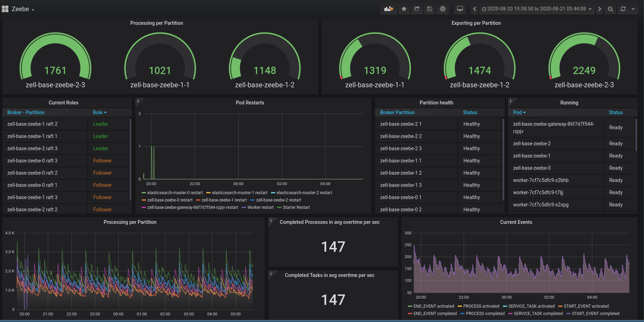Show info tooltip icon on Pod Restarts panel

click(x=138, y=101)
